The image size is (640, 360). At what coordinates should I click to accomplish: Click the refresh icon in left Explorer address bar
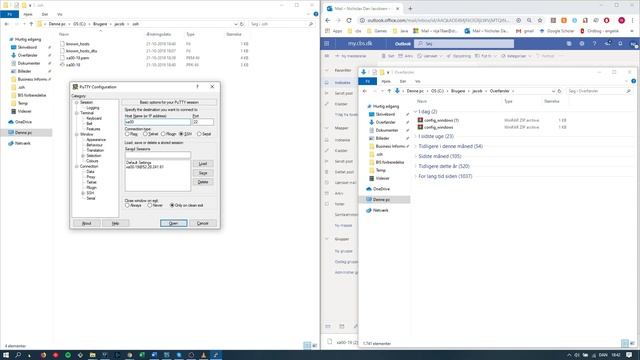(x=242, y=24)
